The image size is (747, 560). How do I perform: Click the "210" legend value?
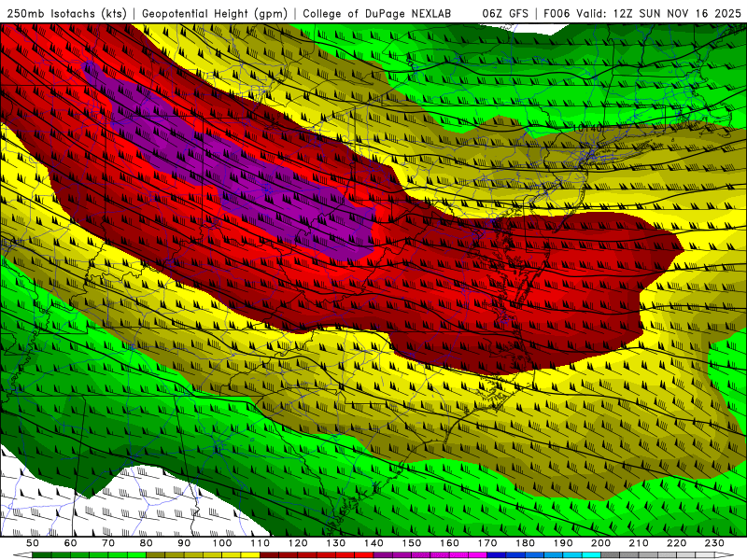tap(639, 543)
